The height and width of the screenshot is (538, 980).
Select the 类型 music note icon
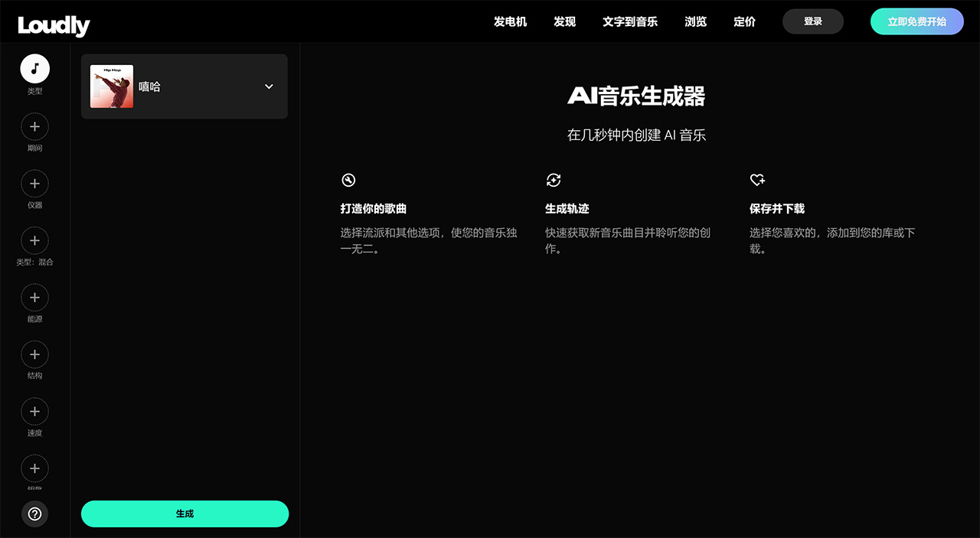(x=34, y=68)
